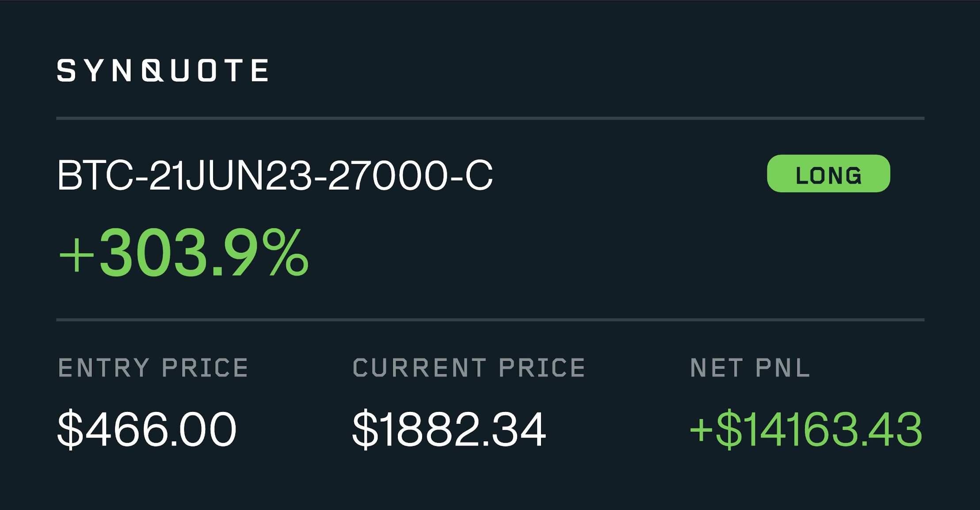Click the dollar sign of the $466.00 value
The height and width of the screenshot is (510, 980).
click(x=70, y=429)
